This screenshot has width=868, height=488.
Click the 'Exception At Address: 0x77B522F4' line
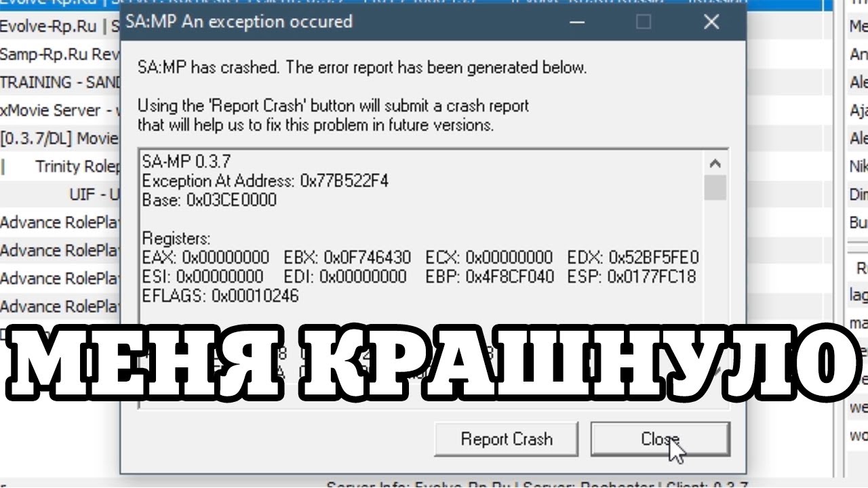265,181
